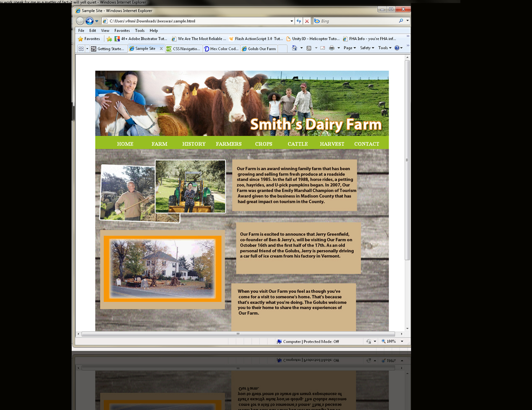Open Flash ActionScript 3.0 favorite link
The width and height of the screenshot is (532, 410).
pyautogui.click(x=256, y=39)
